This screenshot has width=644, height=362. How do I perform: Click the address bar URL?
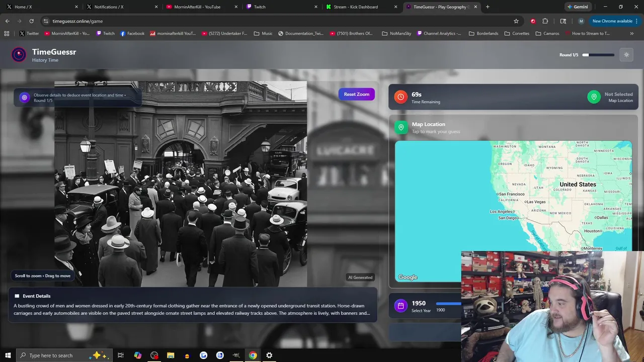coord(77,21)
